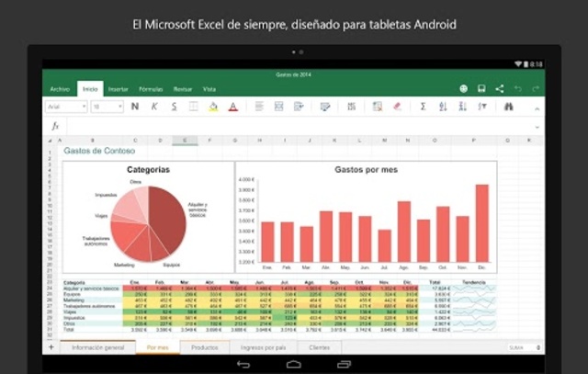
Task: Click the wrap text icon
Action: 299,107
